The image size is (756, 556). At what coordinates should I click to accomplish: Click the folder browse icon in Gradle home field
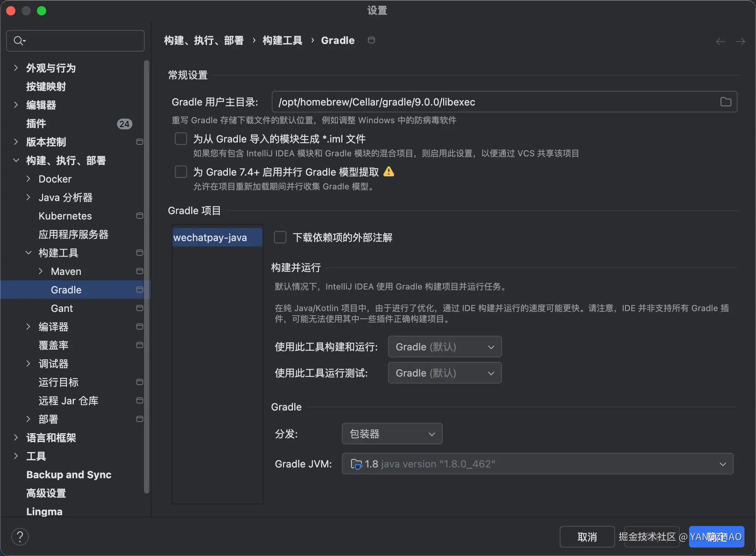point(726,102)
